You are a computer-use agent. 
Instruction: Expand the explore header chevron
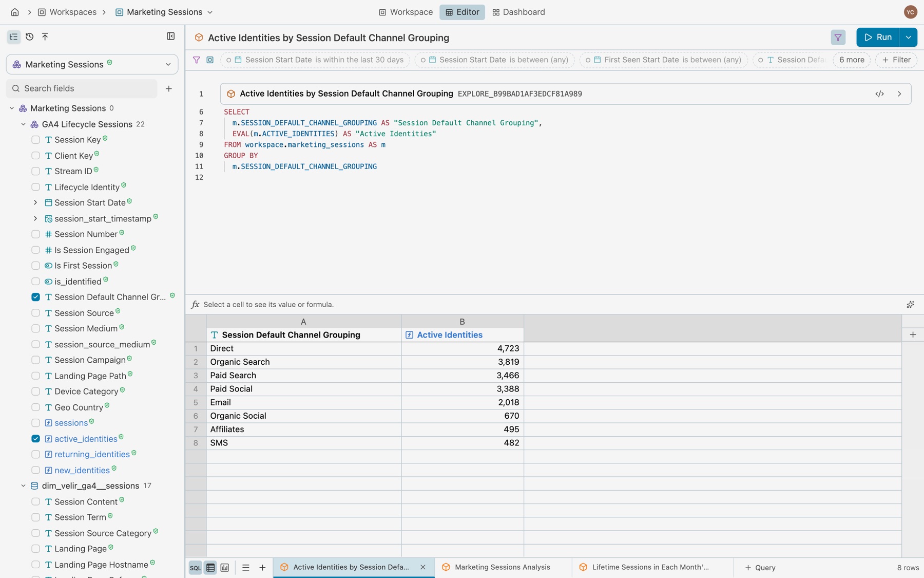tap(899, 94)
